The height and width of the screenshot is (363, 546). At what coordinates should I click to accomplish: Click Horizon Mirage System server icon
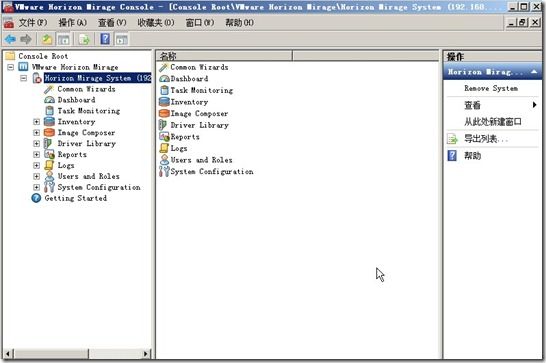(x=37, y=78)
